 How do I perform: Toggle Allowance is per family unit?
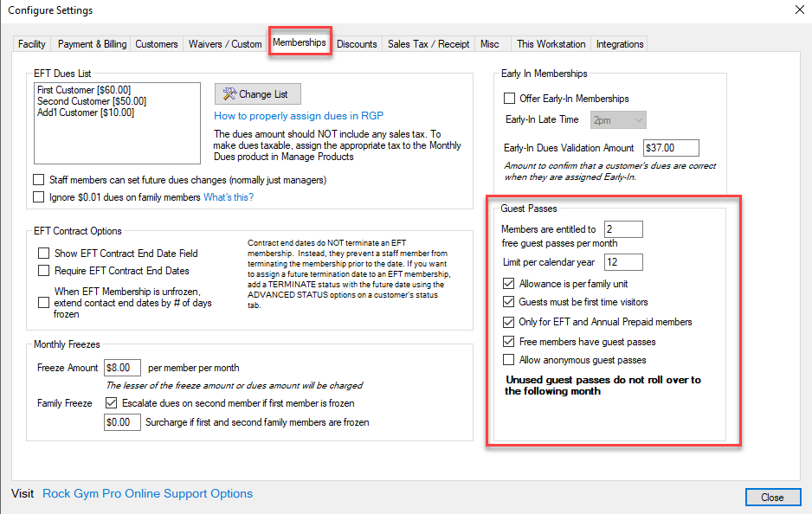509,283
